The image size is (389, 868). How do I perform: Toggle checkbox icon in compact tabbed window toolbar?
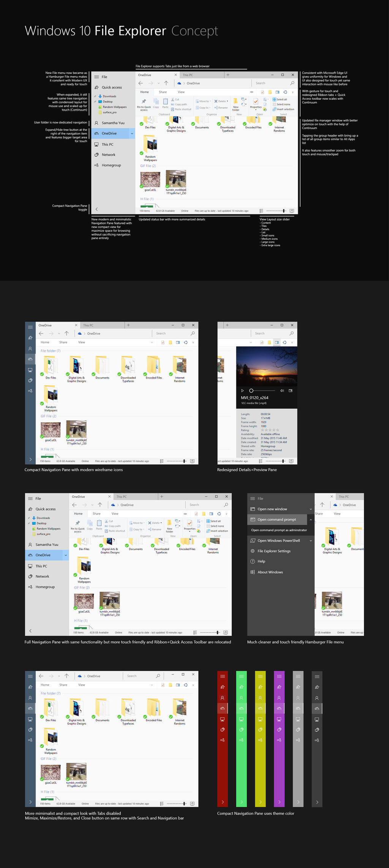[163, 342]
